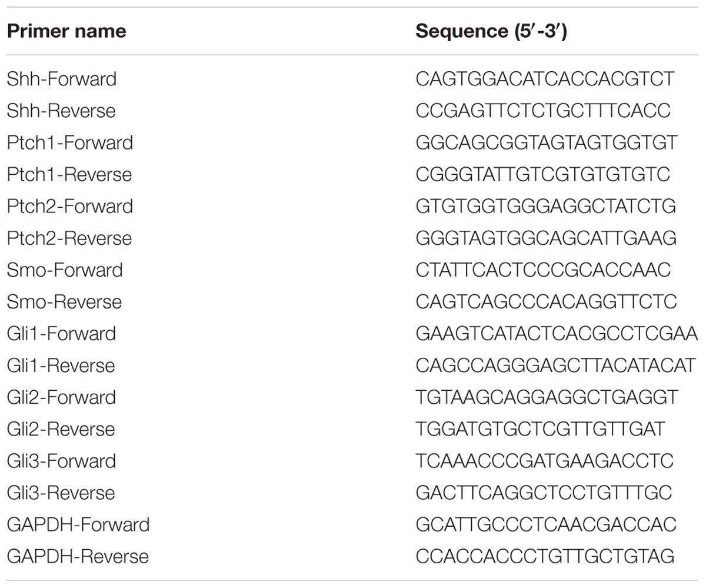Select the Ptch2-Forward primer name
The image size is (706, 588).
[x=70, y=206]
